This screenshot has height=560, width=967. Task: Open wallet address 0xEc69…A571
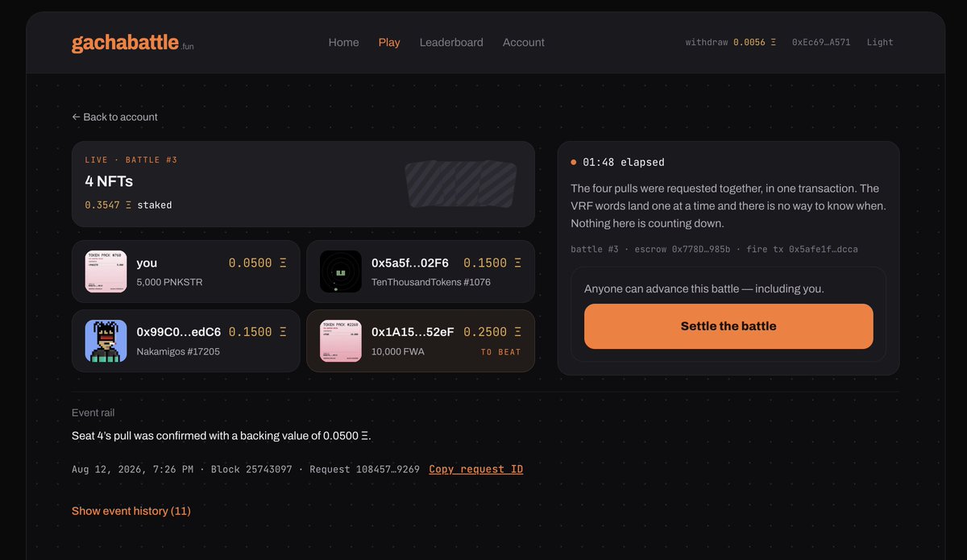point(821,42)
